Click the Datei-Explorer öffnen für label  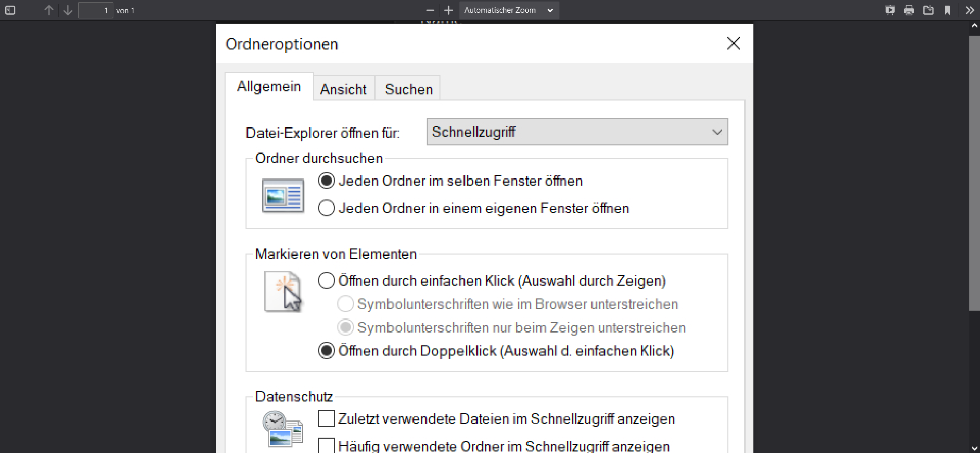[323, 133]
